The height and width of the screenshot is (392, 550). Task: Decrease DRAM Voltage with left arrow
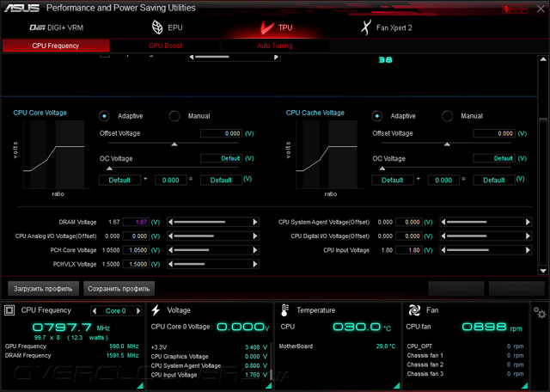pyautogui.click(x=170, y=222)
